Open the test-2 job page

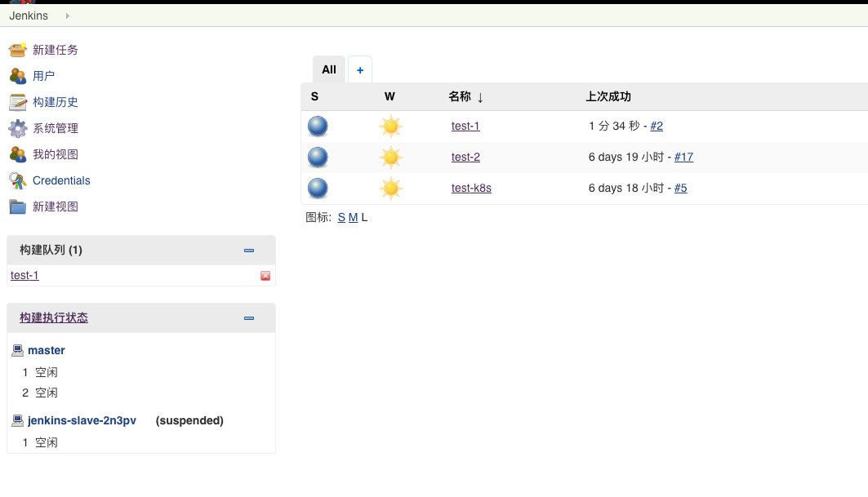pyautogui.click(x=465, y=157)
